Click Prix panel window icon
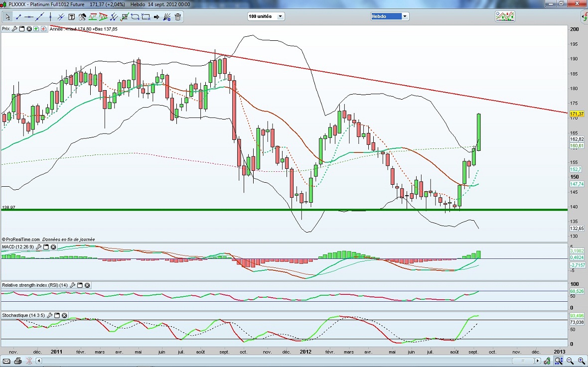The height and width of the screenshot is (367, 588). tap(22, 29)
